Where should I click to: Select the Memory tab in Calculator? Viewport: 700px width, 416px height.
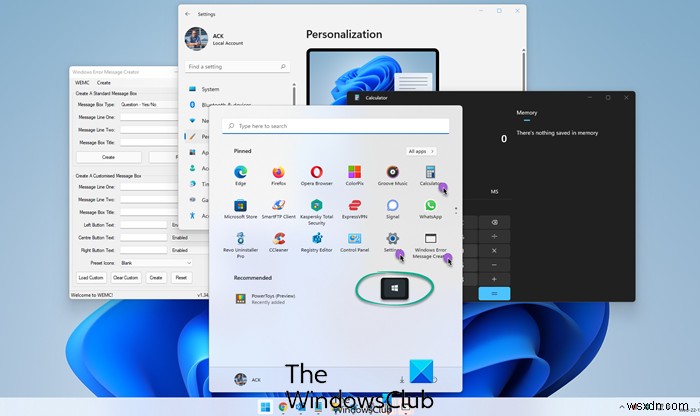click(527, 113)
